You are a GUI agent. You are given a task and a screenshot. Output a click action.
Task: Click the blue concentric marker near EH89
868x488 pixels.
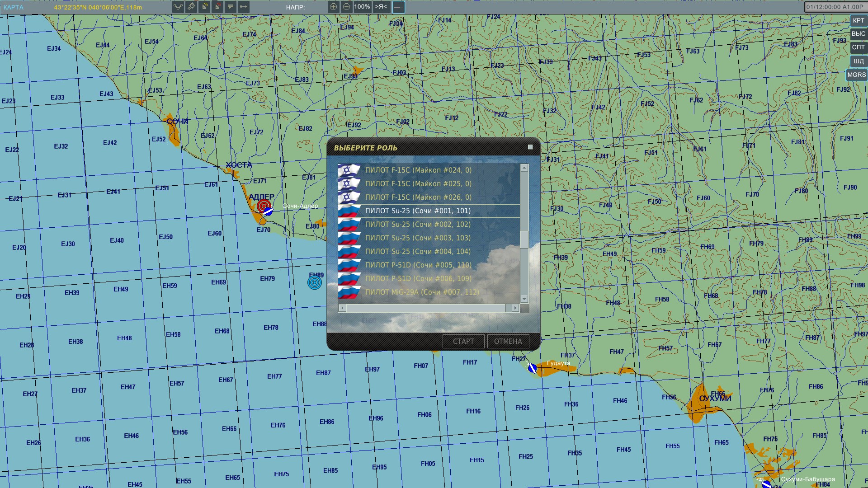(x=315, y=282)
